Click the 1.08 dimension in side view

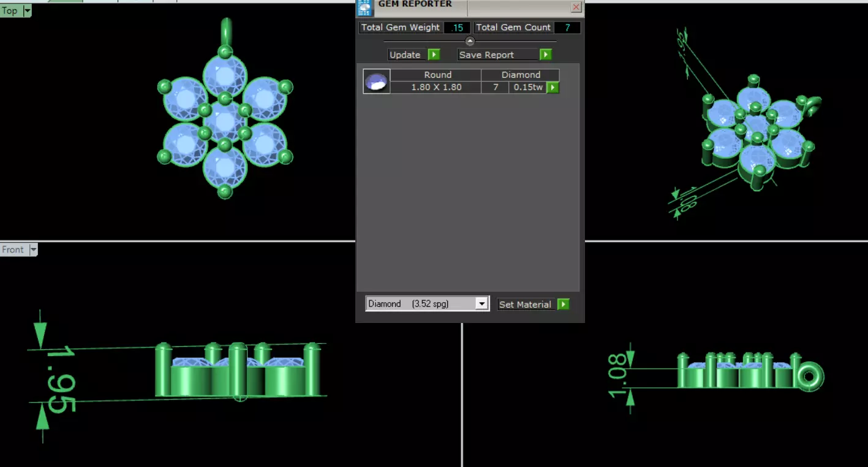618,375
